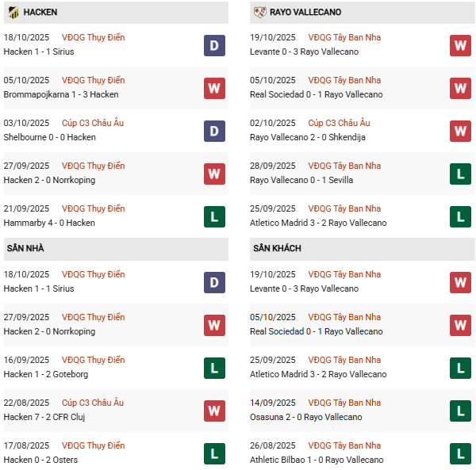The width and height of the screenshot is (476, 470).
Task: Open Cúp C3 Châu Âu link for Shelbourne match
Action: point(93,123)
